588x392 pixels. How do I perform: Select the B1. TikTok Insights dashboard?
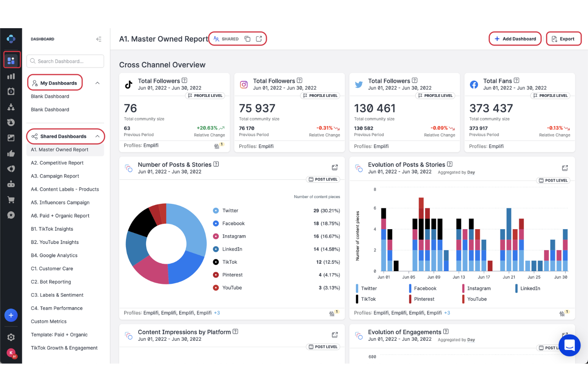tap(52, 229)
